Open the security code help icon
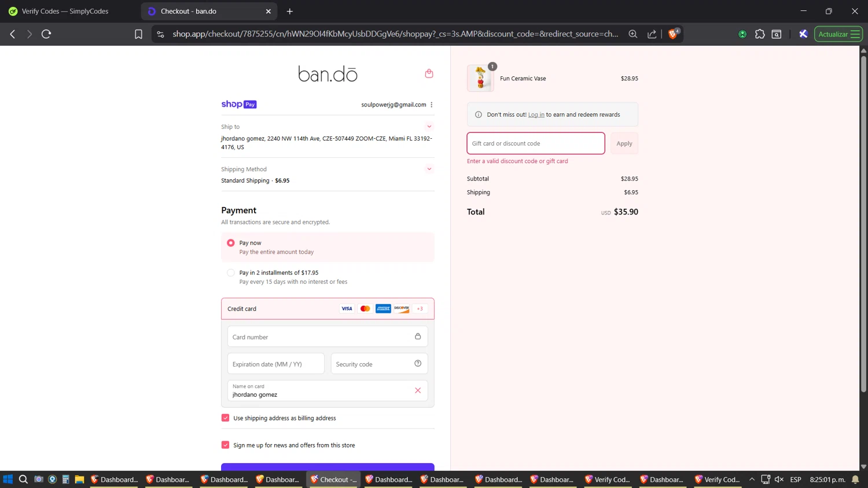Screen dimensions: 868x488 click(x=418, y=364)
